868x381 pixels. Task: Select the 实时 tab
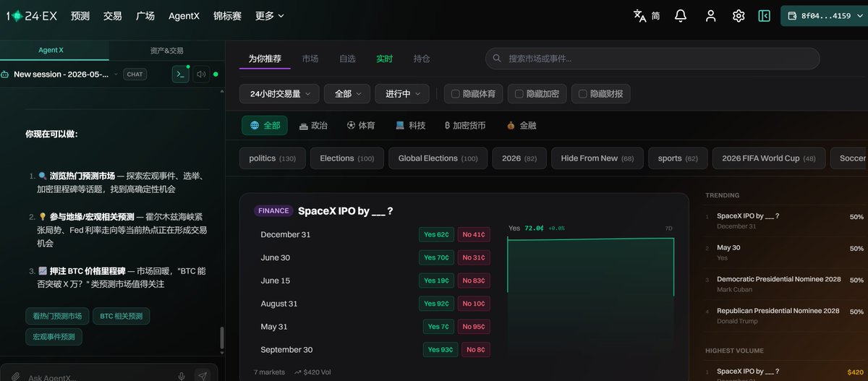(x=384, y=59)
